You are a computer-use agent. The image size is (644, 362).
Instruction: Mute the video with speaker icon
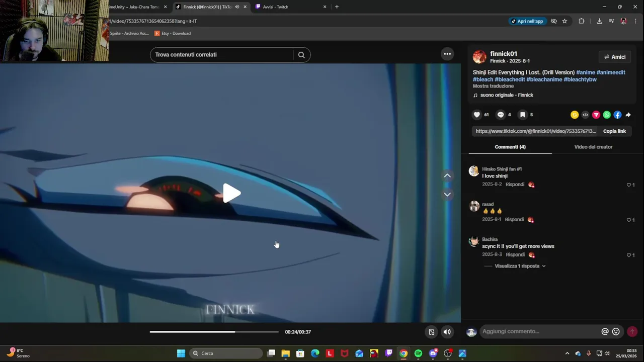click(x=447, y=332)
